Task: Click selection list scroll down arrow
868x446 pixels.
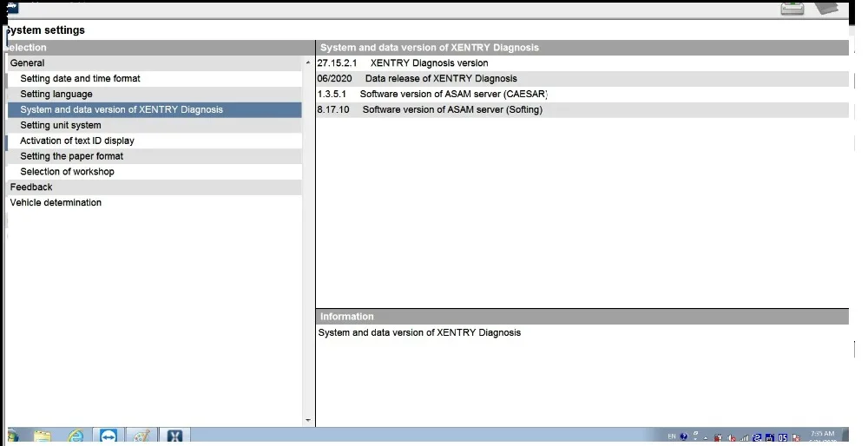Action: 308,421
